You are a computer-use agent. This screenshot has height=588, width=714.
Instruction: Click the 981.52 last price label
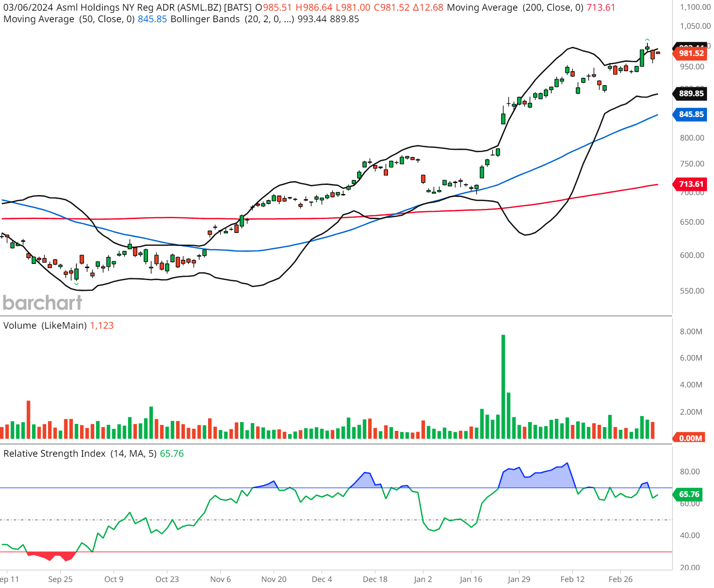(690, 53)
